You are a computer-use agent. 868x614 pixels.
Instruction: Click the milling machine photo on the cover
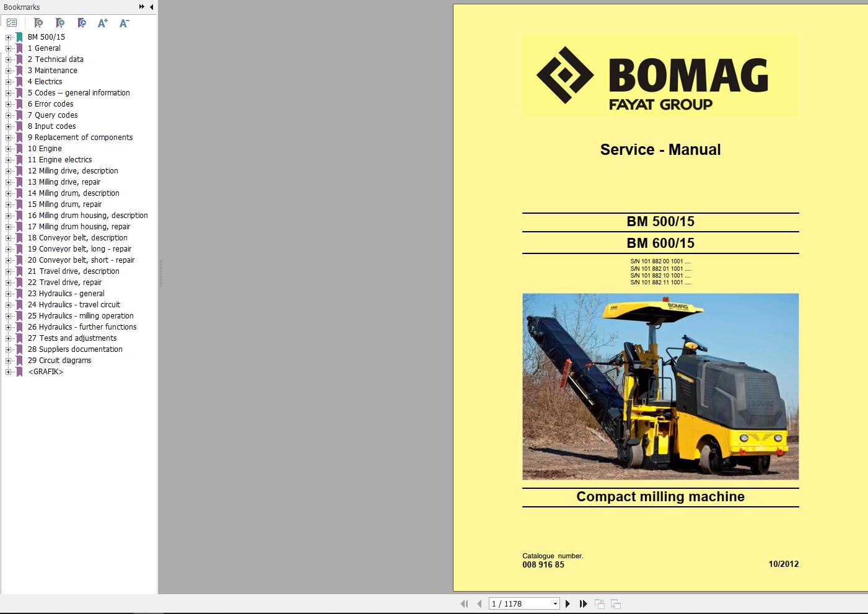click(660, 387)
